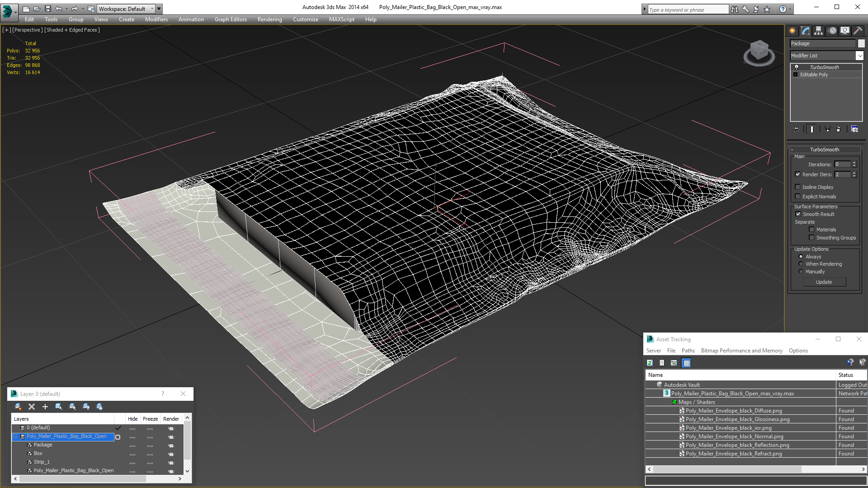Remove modifier from the stack icon

[x=839, y=129]
